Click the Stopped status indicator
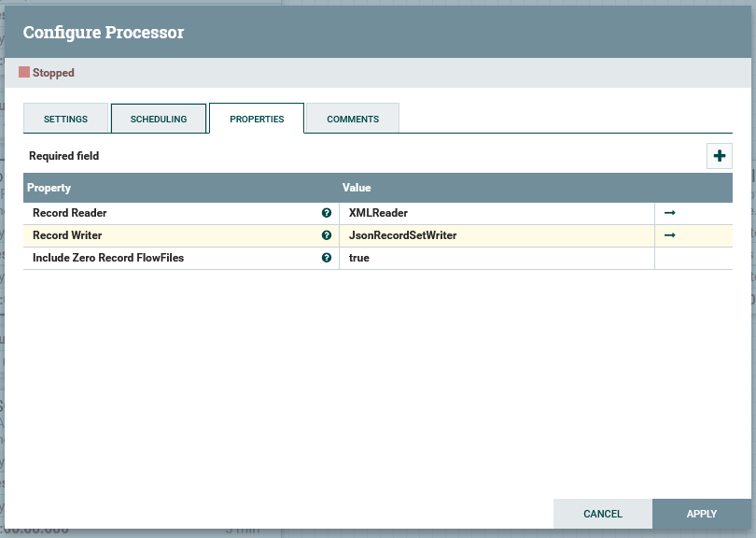Screen dimensions: 756x538 (x=47, y=72)
